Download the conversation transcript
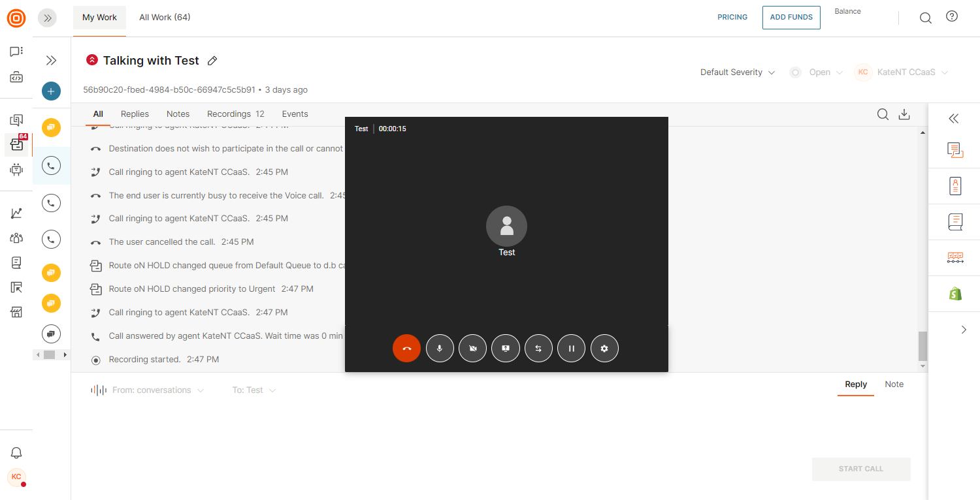 point(904,114)
